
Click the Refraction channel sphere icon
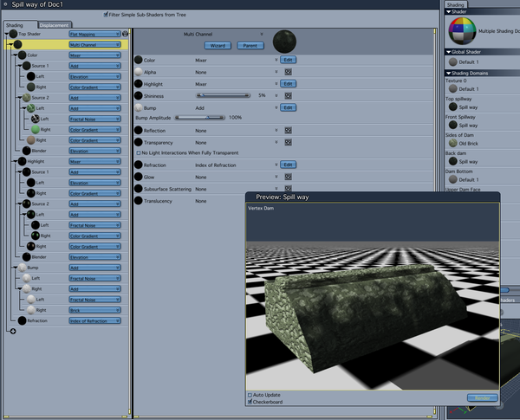(x=139, y=165)
